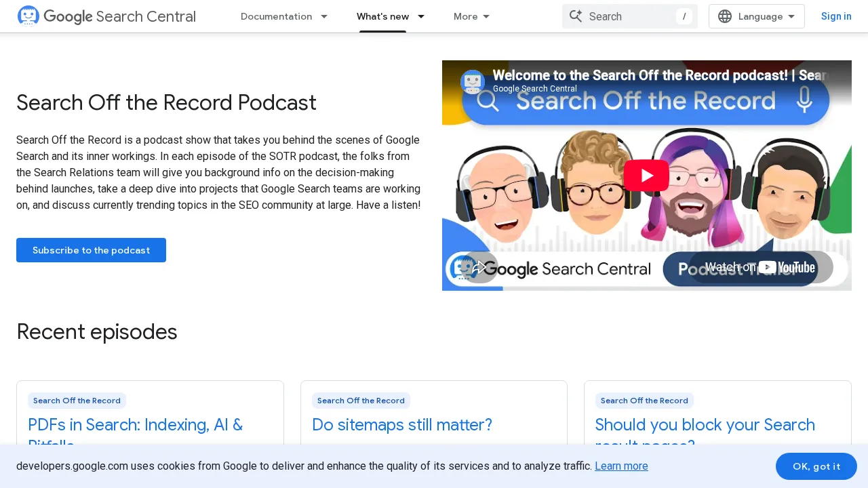The width and height of the screenshot is (868, 488).
Task: Click Google Search Central channel name in video
Action: (x=535, y=89)
